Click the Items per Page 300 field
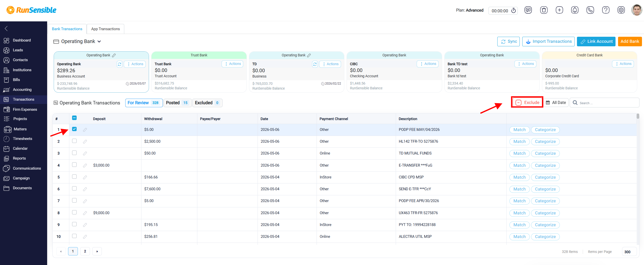 pos(629,252)
